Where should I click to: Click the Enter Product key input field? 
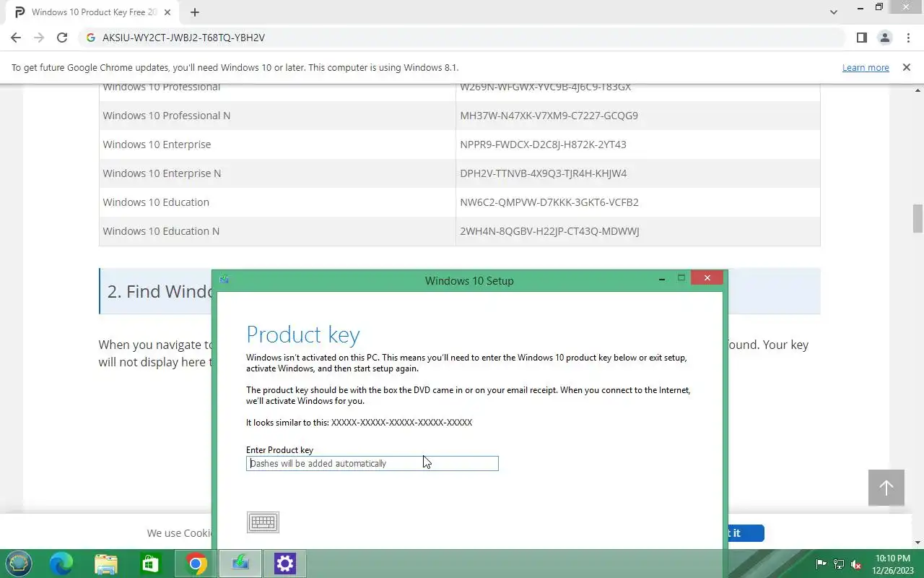372,463
